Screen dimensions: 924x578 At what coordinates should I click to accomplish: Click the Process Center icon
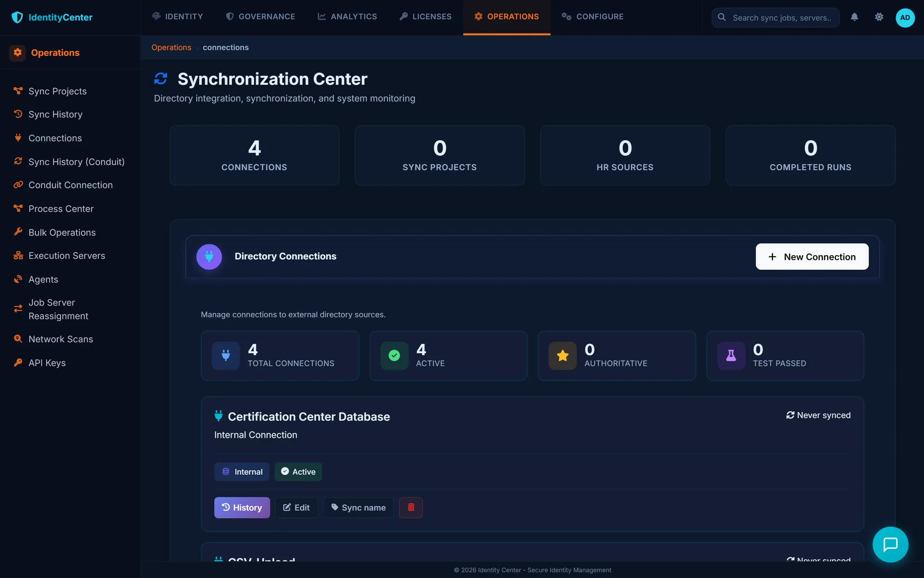(18, 209)
